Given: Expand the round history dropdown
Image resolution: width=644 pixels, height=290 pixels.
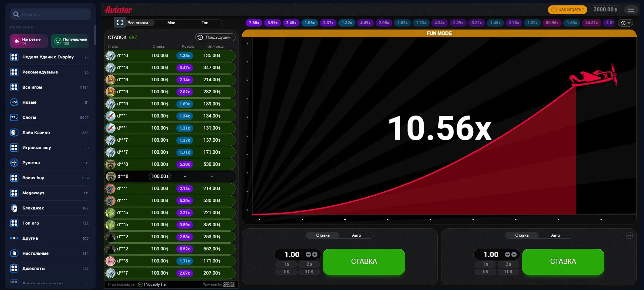Looking at the screenshot, I should (x=626, y=23).
